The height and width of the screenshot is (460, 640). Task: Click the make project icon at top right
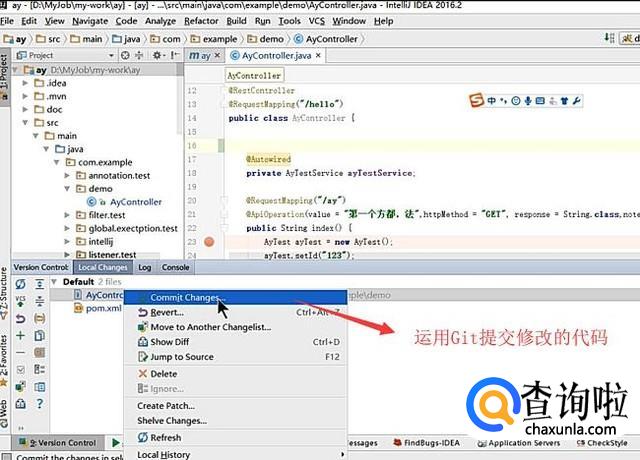[609, 38]
